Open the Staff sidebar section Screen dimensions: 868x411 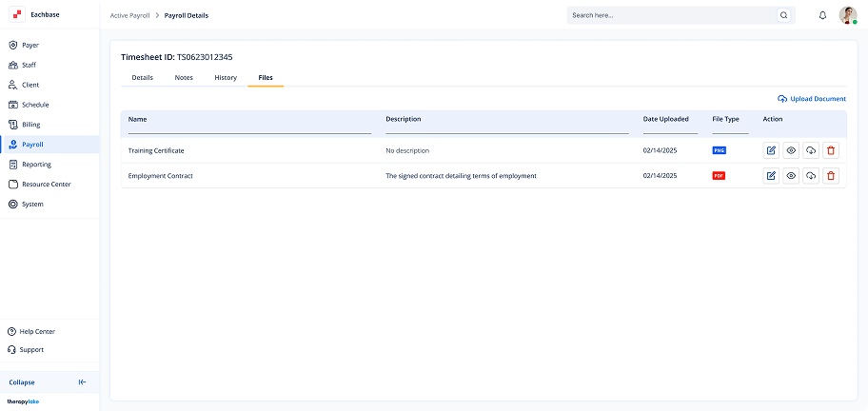click(49, 66)
